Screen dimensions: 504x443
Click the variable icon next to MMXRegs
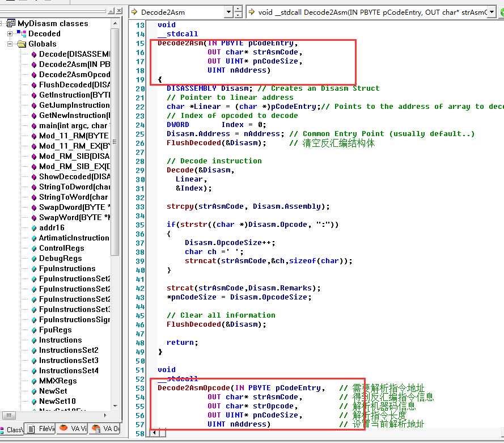click(34, 381)
